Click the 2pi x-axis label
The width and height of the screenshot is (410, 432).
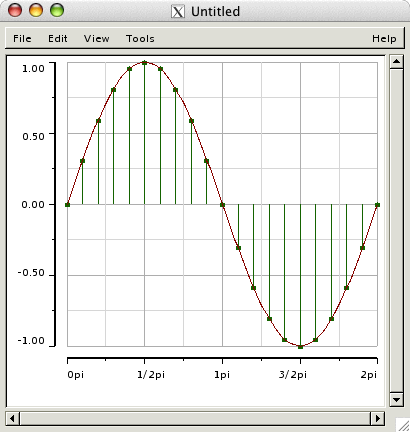[368, 375]
